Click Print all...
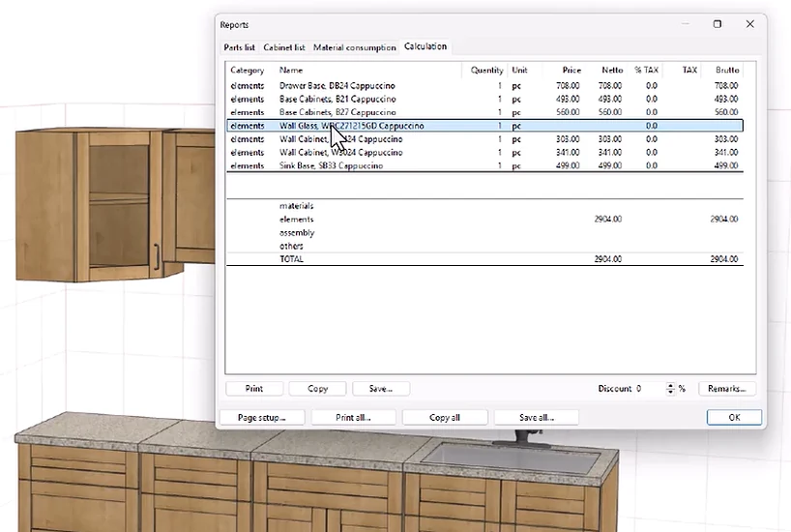The image size is (791, 532). (353, 418)
